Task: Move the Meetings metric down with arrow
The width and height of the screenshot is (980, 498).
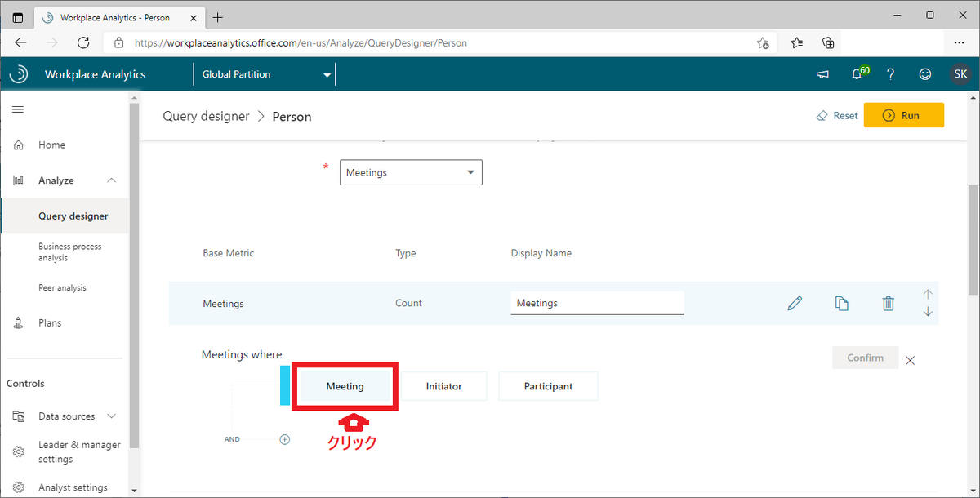Action: tap(928, 311)
